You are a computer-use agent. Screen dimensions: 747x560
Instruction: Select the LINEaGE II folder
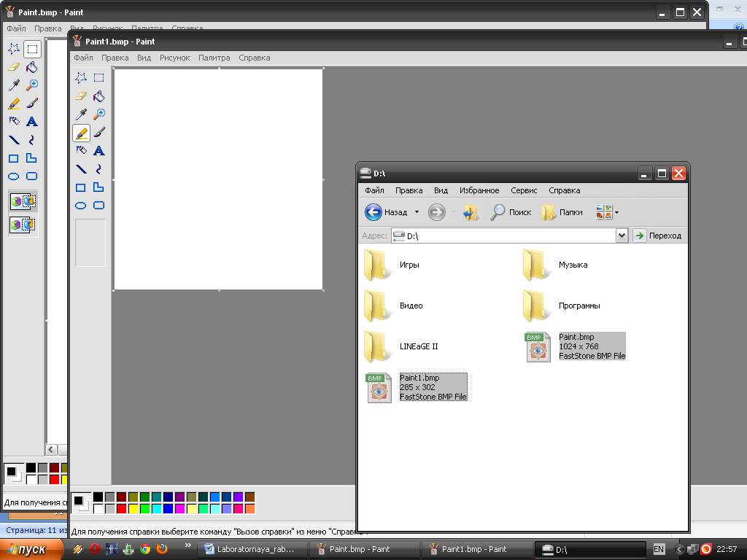point(401,346)
